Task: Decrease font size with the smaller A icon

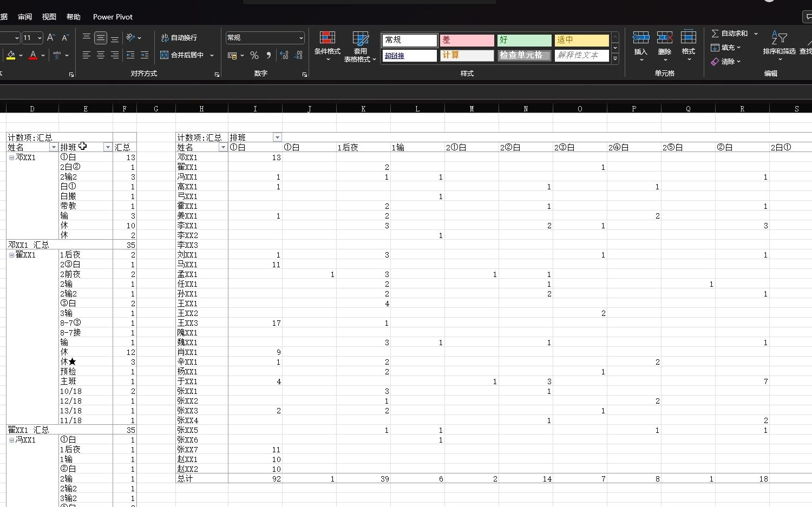Action: (x=65, y=37)
